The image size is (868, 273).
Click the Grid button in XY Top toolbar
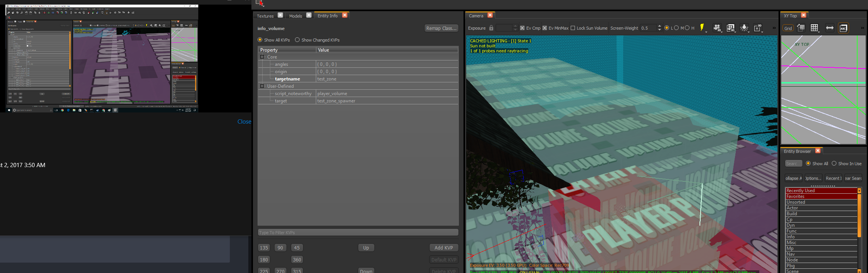(788, 28)
